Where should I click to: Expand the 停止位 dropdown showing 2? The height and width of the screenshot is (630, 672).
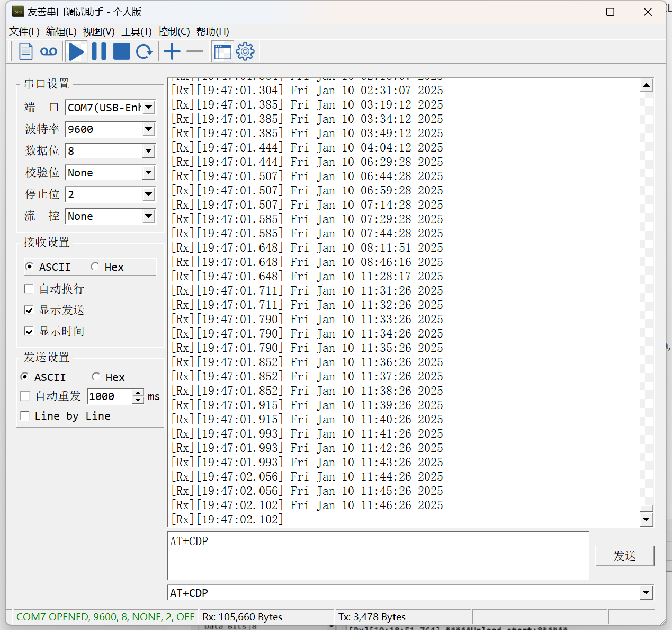149,194
